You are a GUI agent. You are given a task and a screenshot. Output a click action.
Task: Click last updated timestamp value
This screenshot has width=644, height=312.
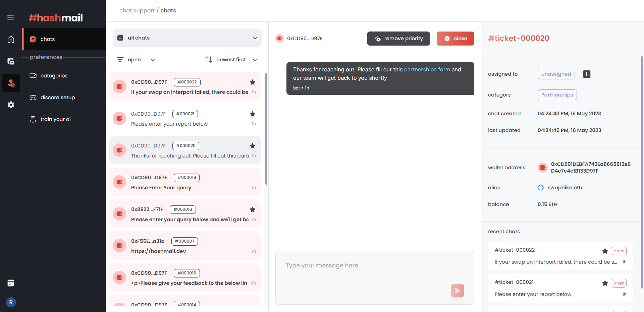(569, 130)
